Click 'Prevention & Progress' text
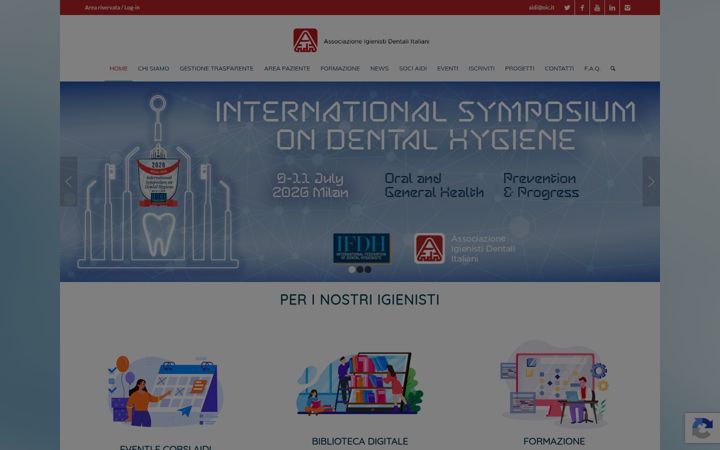The image size is (720, 450). (541, 186)
